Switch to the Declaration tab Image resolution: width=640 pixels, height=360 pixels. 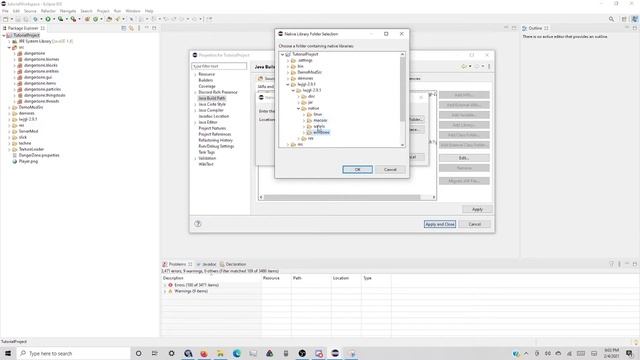pos(233,264)
